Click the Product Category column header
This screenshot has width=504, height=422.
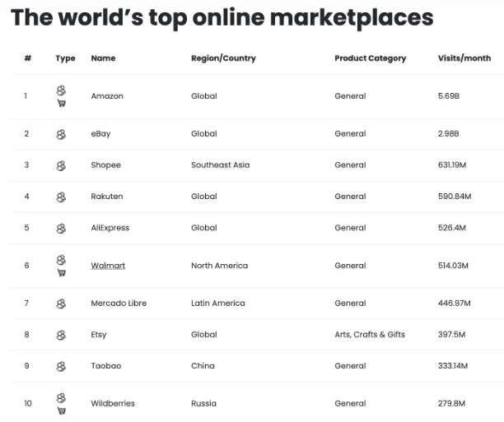coord(370,58)
